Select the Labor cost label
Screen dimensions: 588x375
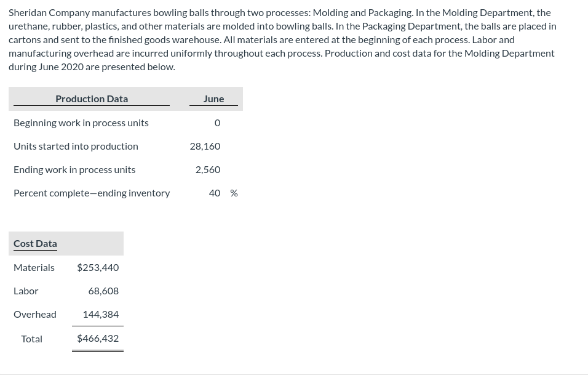[x=26, y=291]
